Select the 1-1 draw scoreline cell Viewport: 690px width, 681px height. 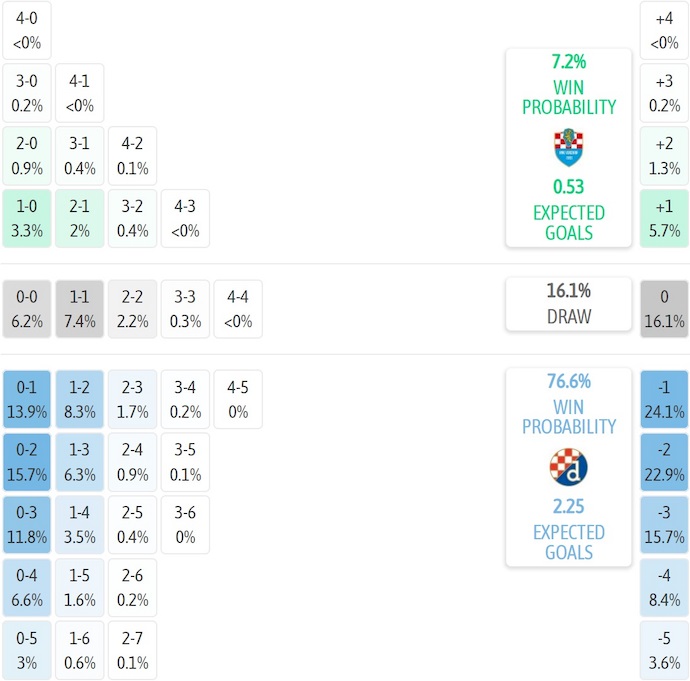coord(80,309)
